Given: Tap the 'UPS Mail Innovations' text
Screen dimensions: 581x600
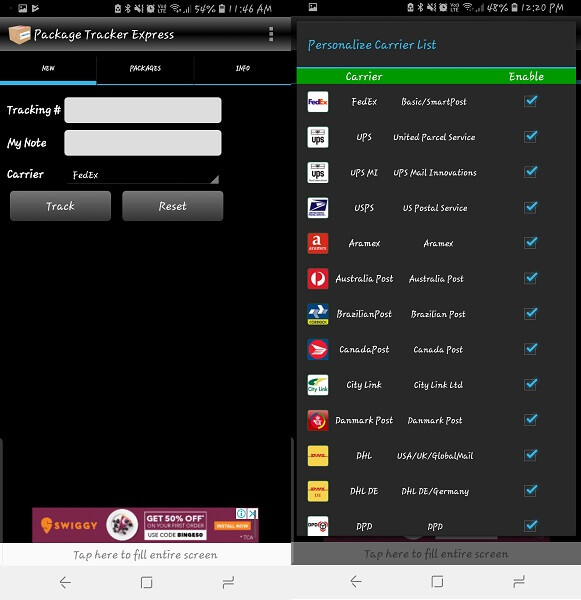Looking at the screenshot, I should tap(435, 173).
